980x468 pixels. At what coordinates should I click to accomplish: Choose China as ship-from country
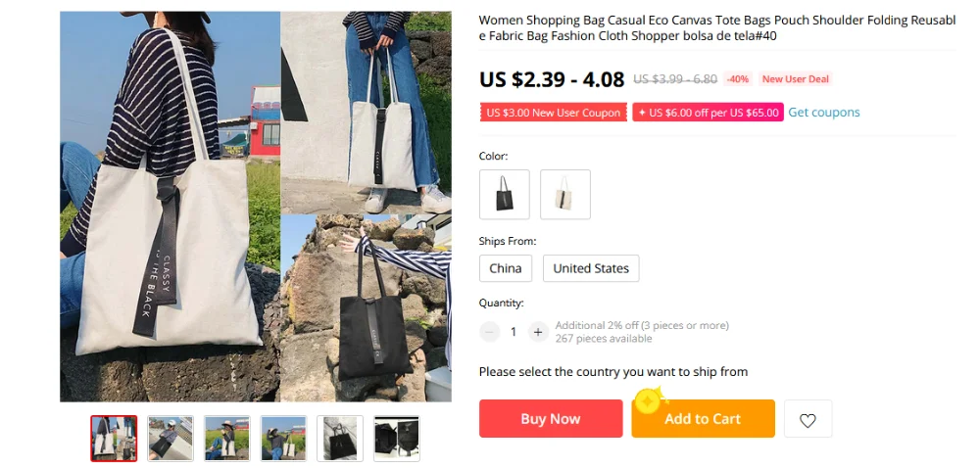(x=506, y=268)
